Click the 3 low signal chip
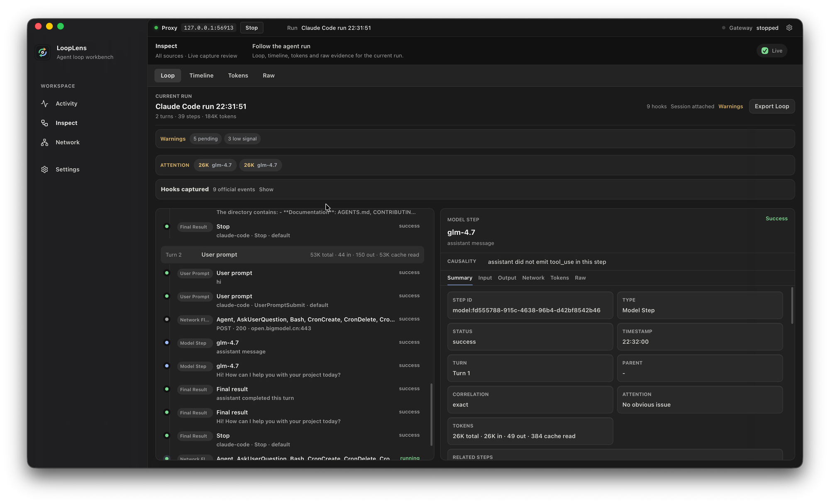Image resolution: width=830 pixels, height=504 pixels. (x=242, y=139)
